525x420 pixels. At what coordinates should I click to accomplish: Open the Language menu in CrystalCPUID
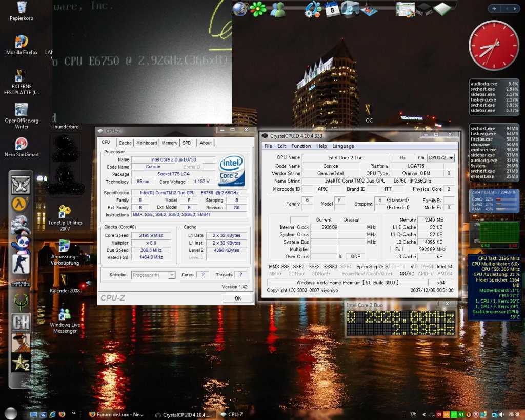343,146
